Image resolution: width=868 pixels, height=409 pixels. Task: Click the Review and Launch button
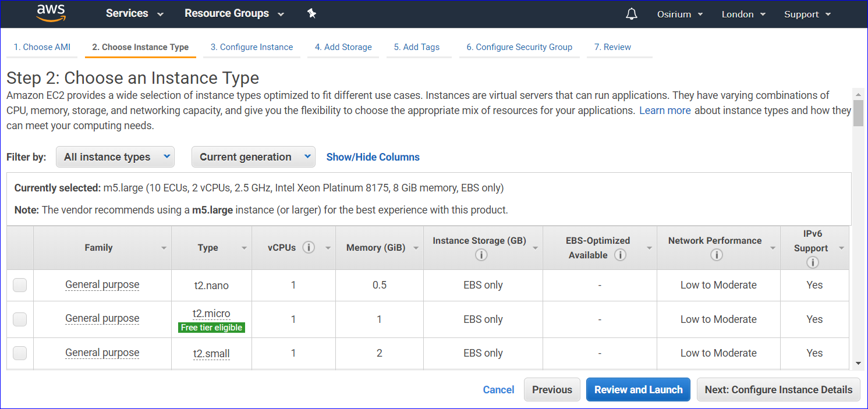click(638, 389)
